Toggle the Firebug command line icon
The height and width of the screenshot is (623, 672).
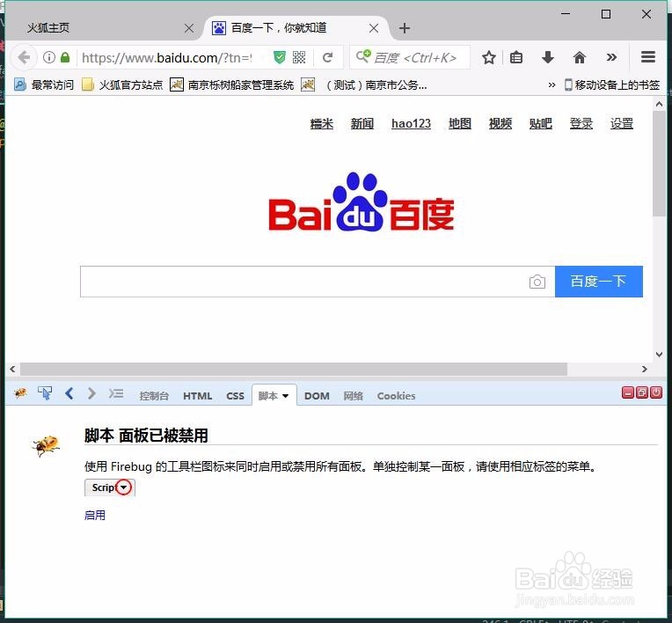coord(116,393)
